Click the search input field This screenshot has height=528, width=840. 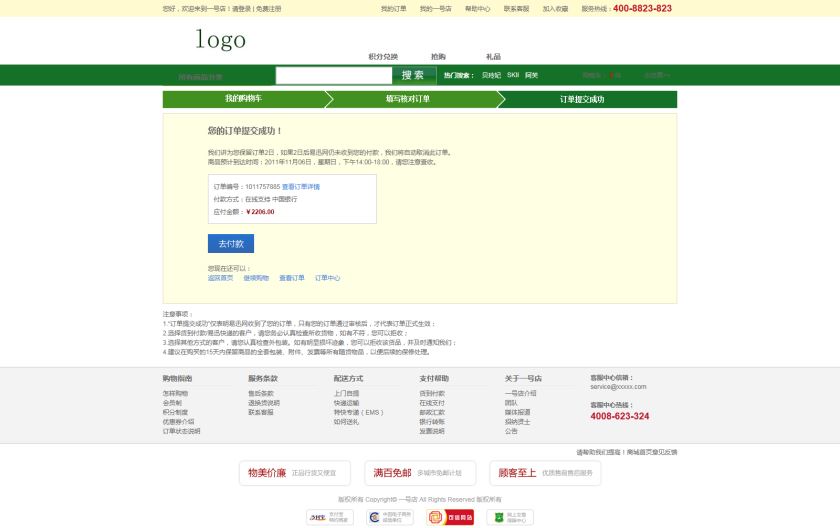(334, 76)
